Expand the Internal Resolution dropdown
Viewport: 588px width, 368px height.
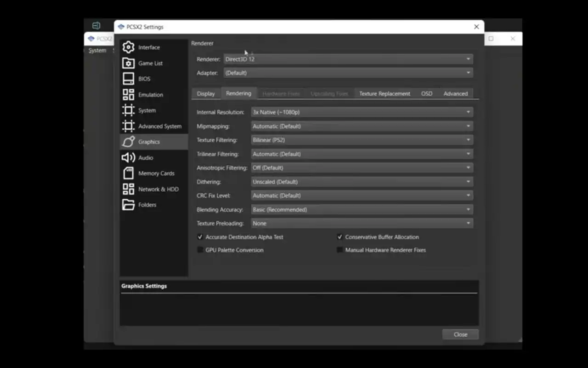click(x=362, y=112)
